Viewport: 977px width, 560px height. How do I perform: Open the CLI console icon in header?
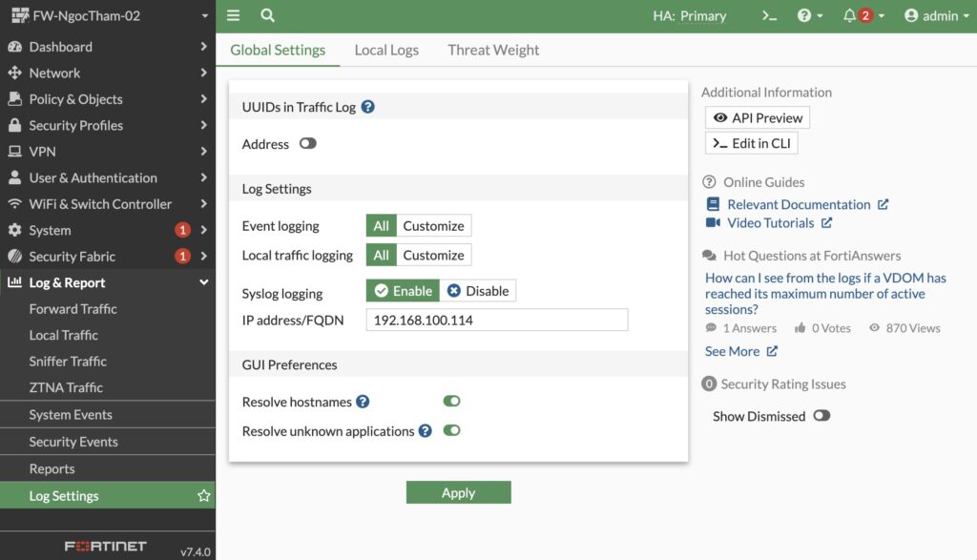(770, 15)
